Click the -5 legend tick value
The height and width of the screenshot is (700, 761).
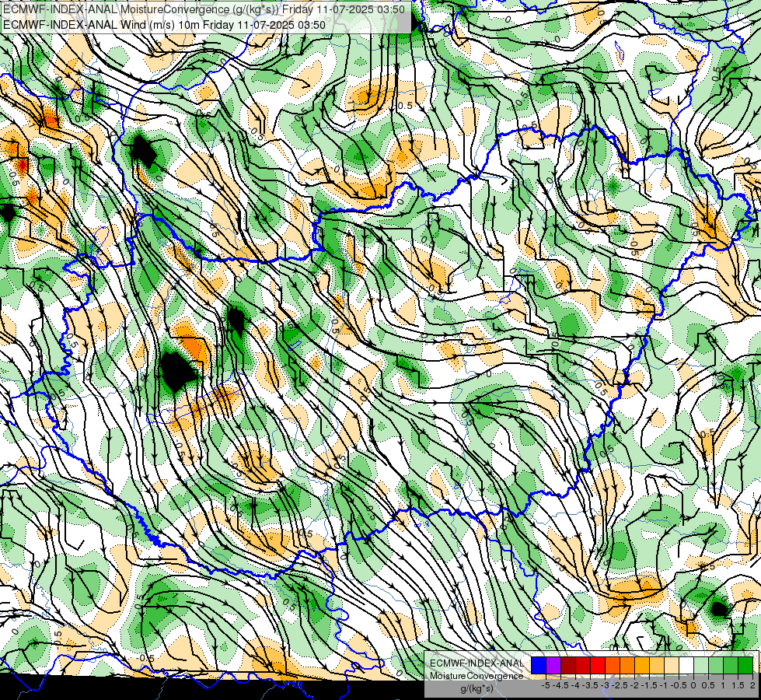(546, 685)
